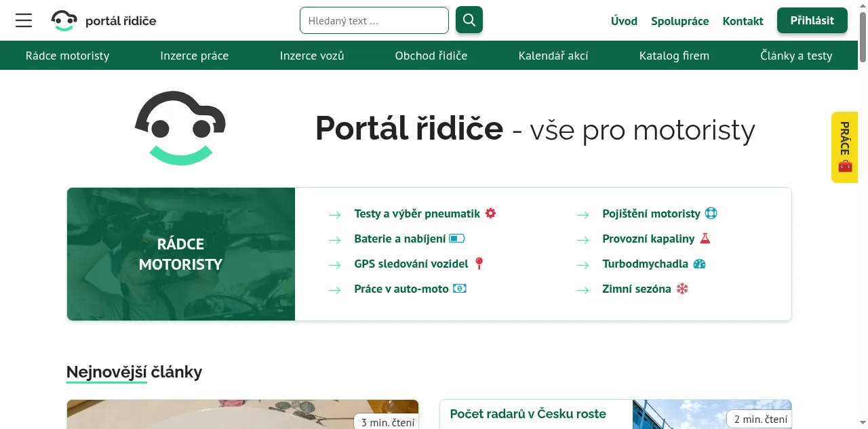Click the arrow before Turbodmychadla
The width and height of the screenshot is (868, 429).
pos(583,265)
